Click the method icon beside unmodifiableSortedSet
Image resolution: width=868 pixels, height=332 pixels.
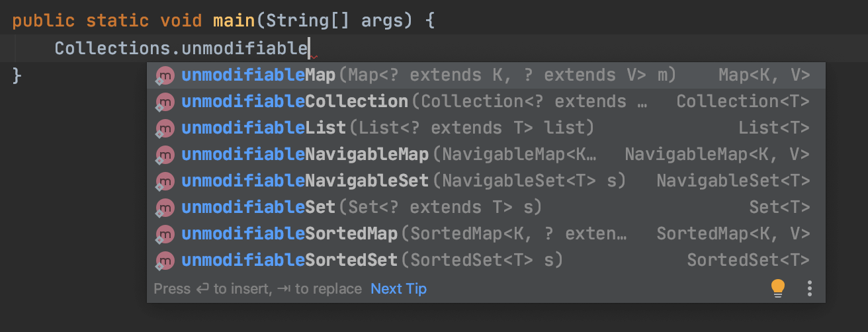[x=165, y=261]
